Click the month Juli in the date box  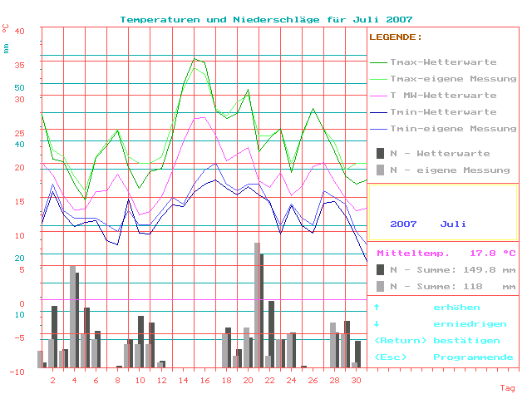[x=453, y=224]
